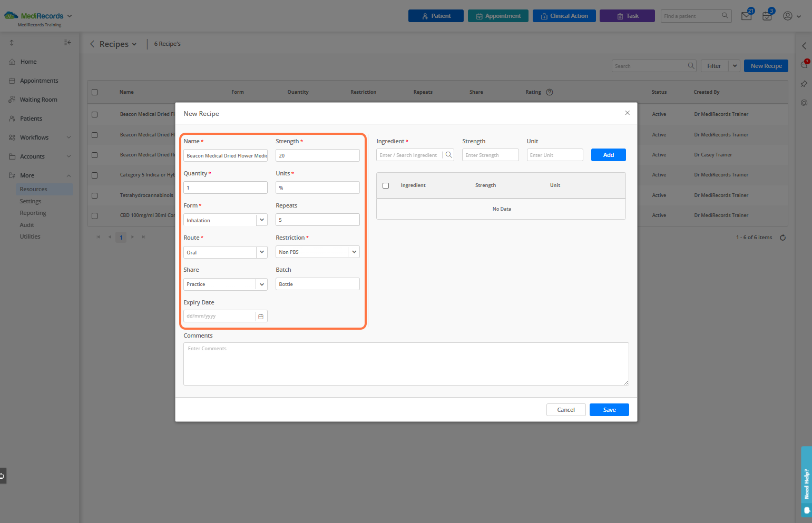The image size is (812, 523).
Task: Collapse the sidebar menu icon
Action: 67,43
